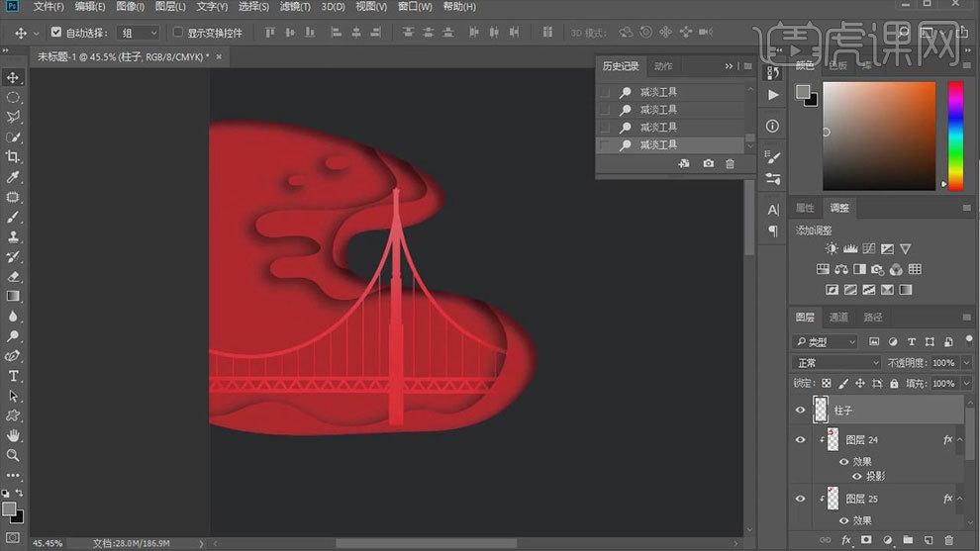
Task: Select the Crop tool
Action: pyautogui.click(x=13, y=156)
